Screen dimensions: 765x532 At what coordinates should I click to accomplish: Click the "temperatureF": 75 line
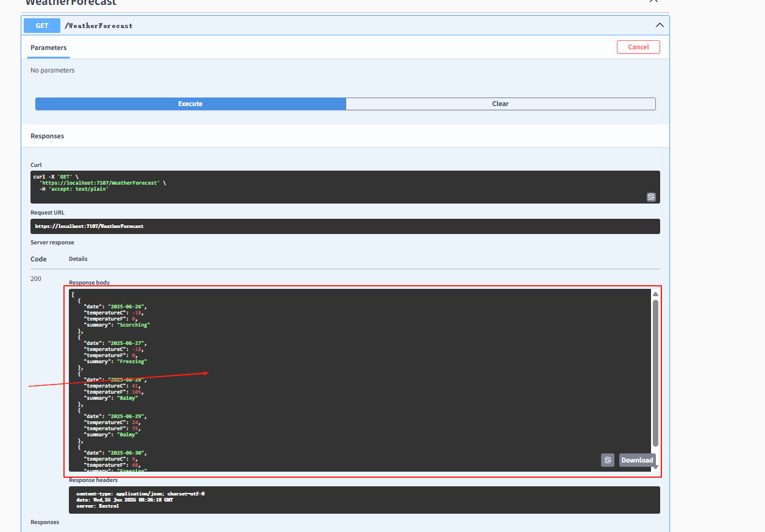[x=112, y=428]
